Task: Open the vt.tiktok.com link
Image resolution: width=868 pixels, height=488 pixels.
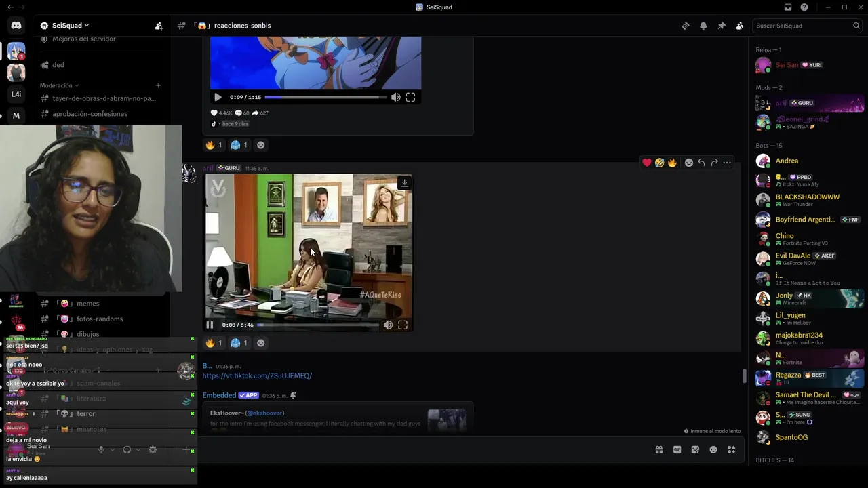Action: tap(257, 375)
